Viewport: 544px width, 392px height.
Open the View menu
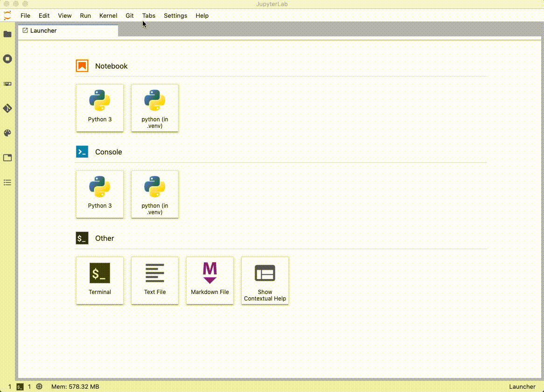(64, 15)
